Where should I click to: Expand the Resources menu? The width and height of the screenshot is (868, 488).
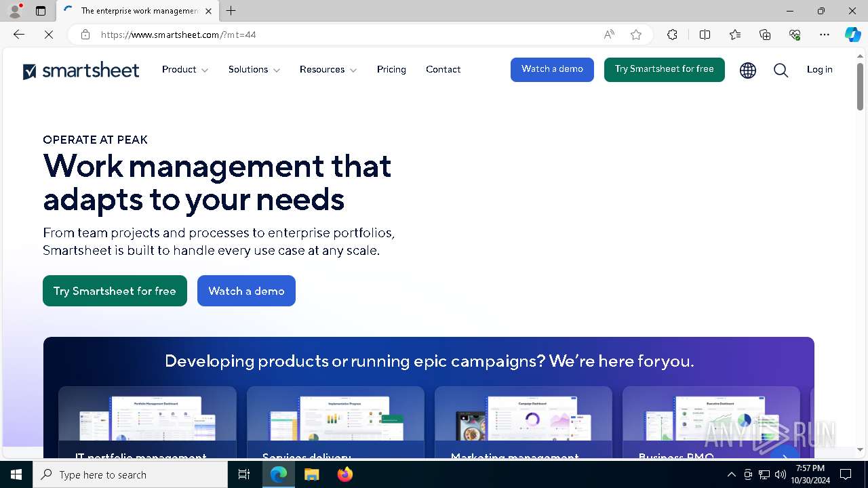pyautogui.click(x=328, y=70)
